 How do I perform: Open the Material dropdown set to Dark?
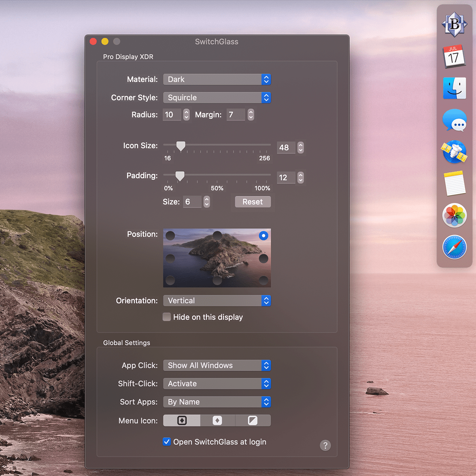(217, 79)
